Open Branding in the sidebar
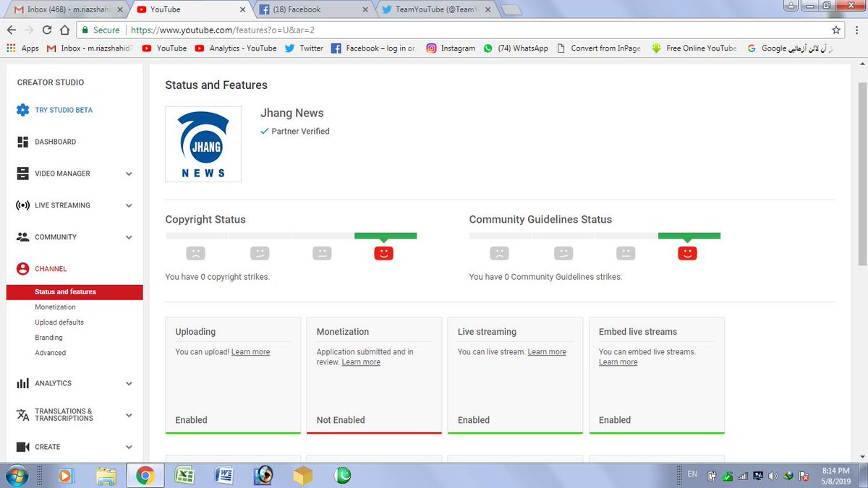 tap(48, 338)
